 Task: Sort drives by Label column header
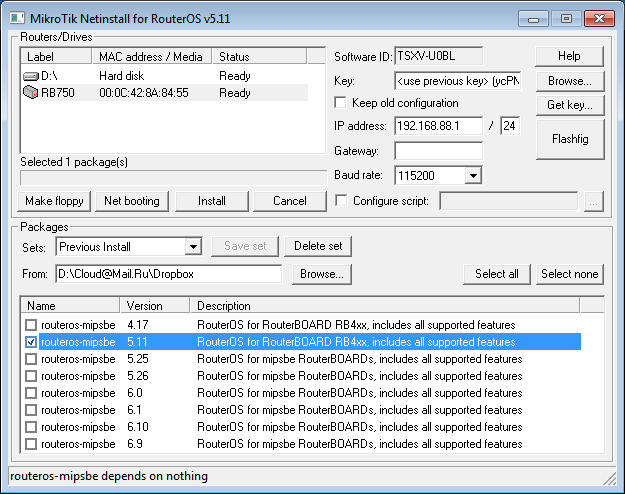pos(56,57)
